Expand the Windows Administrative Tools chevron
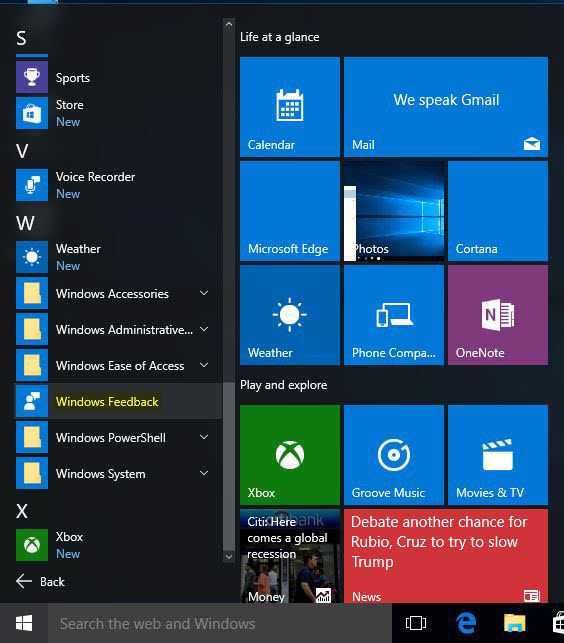Screen dimensions: 564x643 pos(204,329)
